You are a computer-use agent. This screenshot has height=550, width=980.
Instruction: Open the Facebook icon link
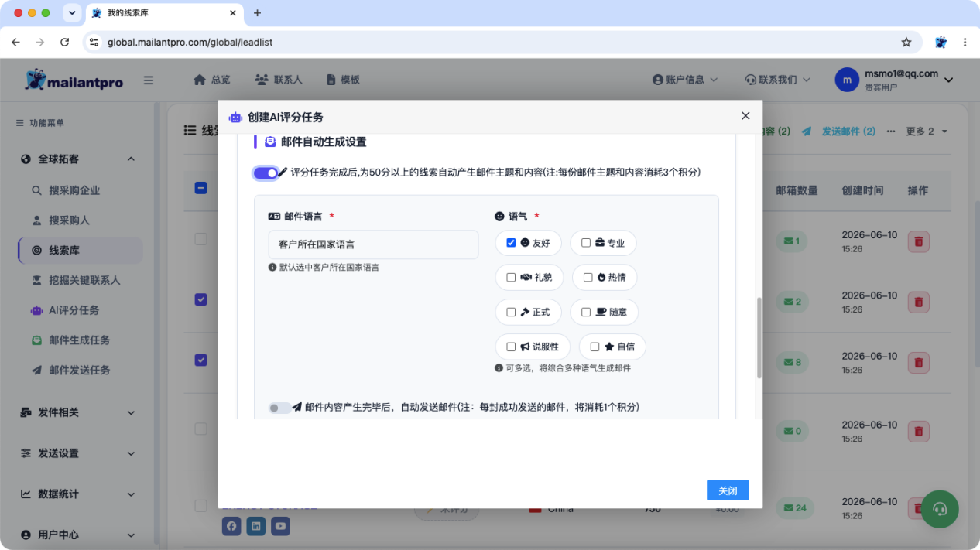point(231,526)
